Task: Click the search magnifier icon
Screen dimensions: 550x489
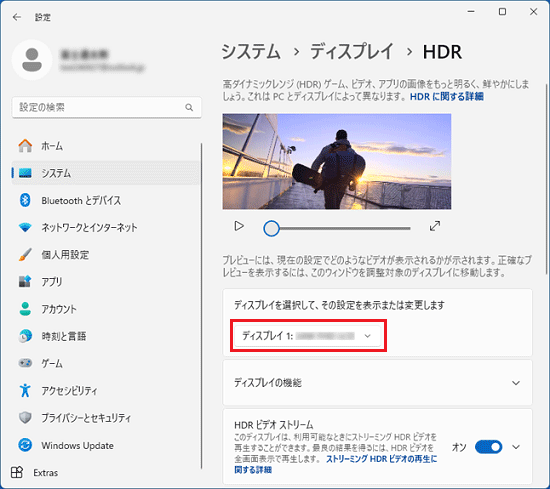Action: (x=189, y=107)
